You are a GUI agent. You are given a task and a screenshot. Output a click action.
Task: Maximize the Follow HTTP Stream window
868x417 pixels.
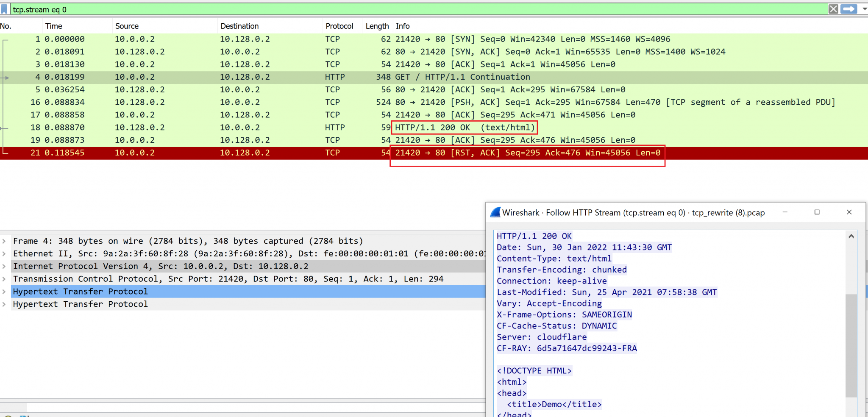817,212
